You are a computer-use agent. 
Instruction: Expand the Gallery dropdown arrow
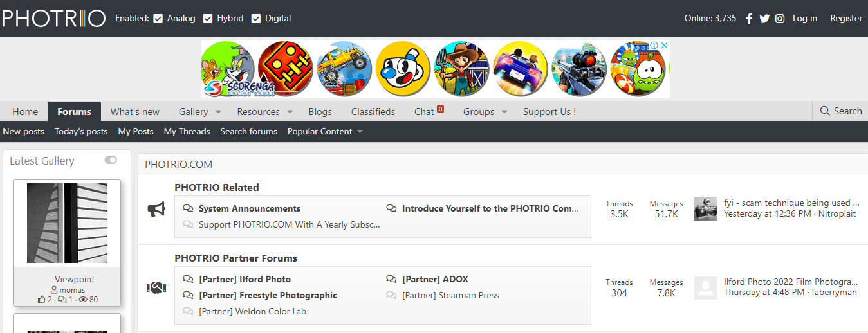point(218,112)
